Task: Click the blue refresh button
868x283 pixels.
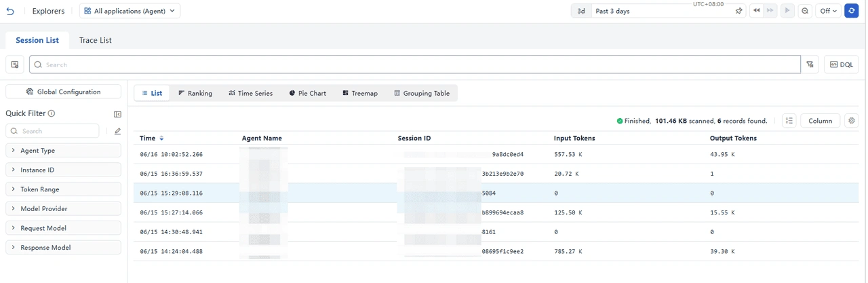Action: (852, 11)
